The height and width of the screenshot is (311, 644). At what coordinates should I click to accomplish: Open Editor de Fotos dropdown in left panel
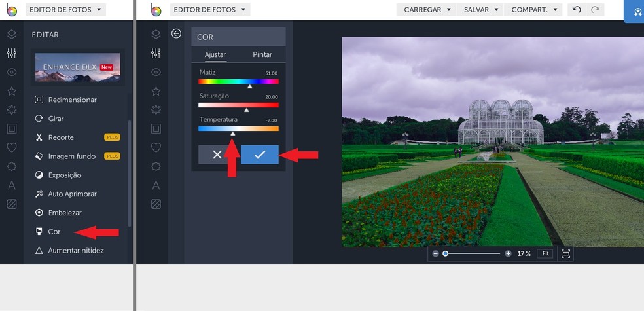pyautogui.click(x=65, y=9)
